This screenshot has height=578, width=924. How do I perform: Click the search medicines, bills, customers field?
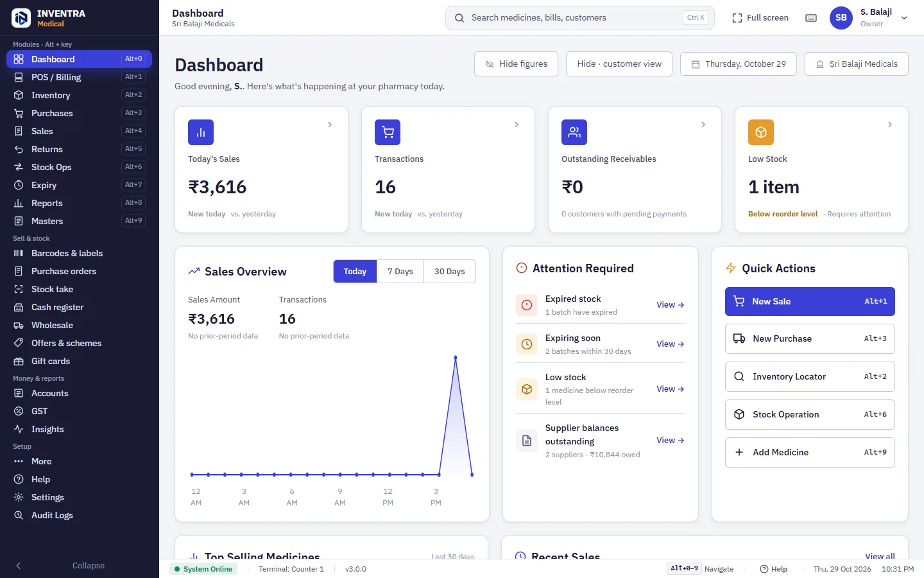pos(580,18)
